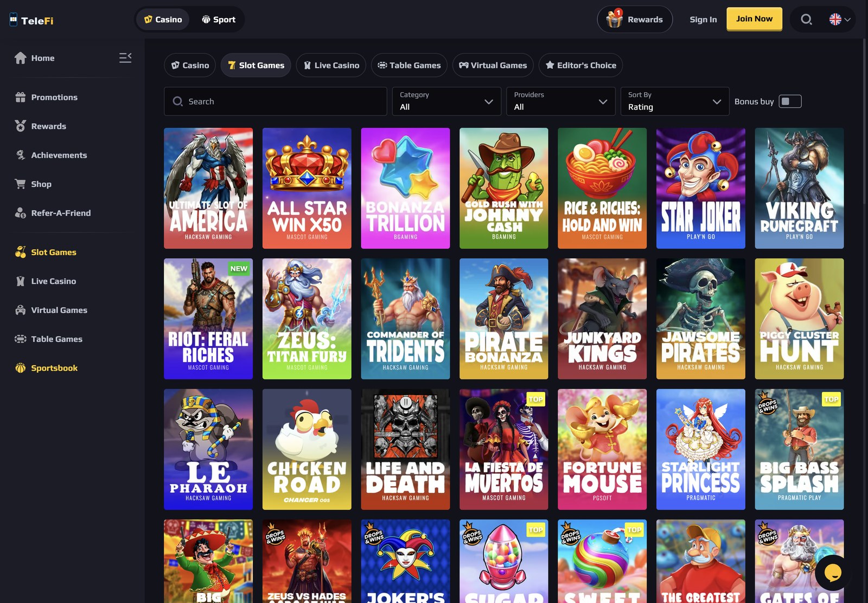The image size is (868, 603).
Task: Click the TeleFi logo
Action: pyautogui.click(x=31, y=20)
